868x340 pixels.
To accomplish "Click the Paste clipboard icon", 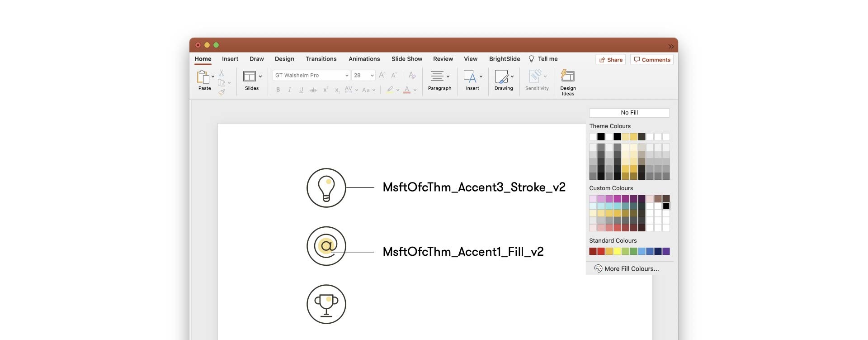I will [203, 77].
